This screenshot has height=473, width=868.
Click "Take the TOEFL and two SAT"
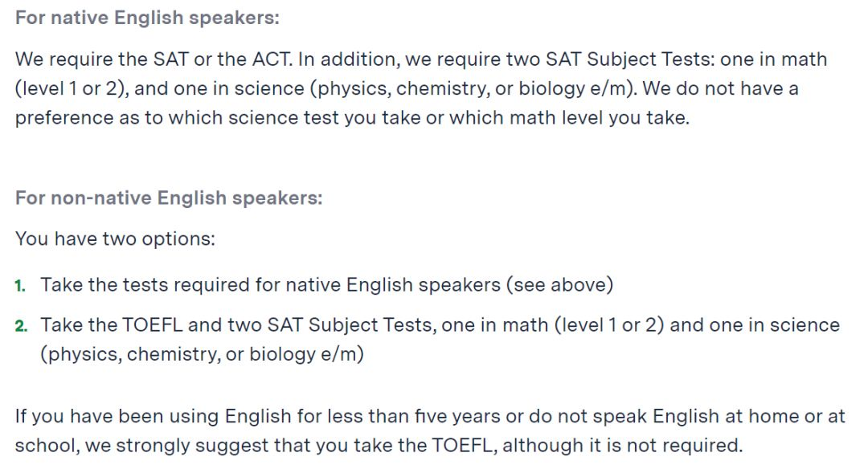(x=172, y=325)
